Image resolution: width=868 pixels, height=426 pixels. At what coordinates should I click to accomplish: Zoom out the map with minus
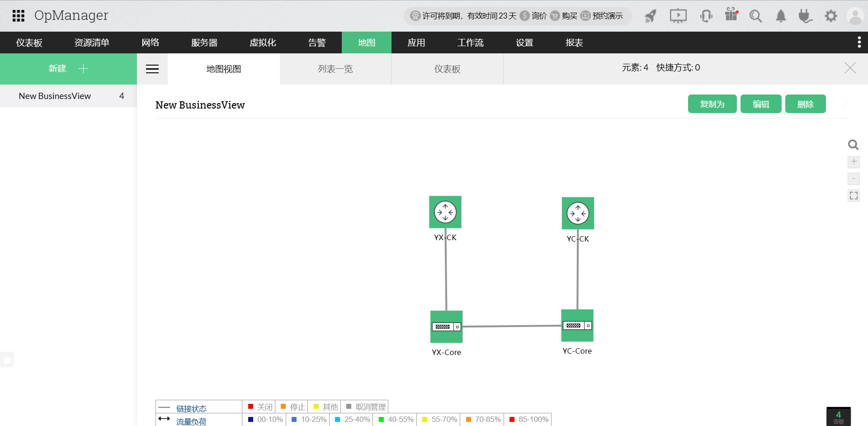coord(854,179)
